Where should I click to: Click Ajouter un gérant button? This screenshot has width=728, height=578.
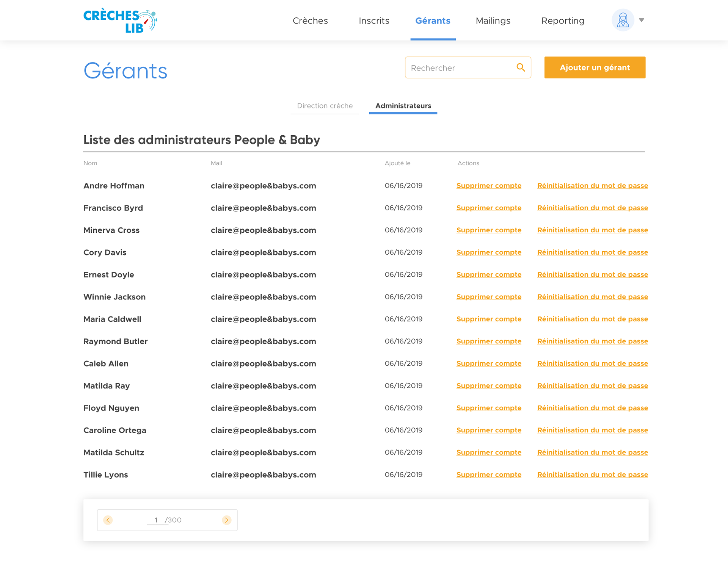(595, 67)
